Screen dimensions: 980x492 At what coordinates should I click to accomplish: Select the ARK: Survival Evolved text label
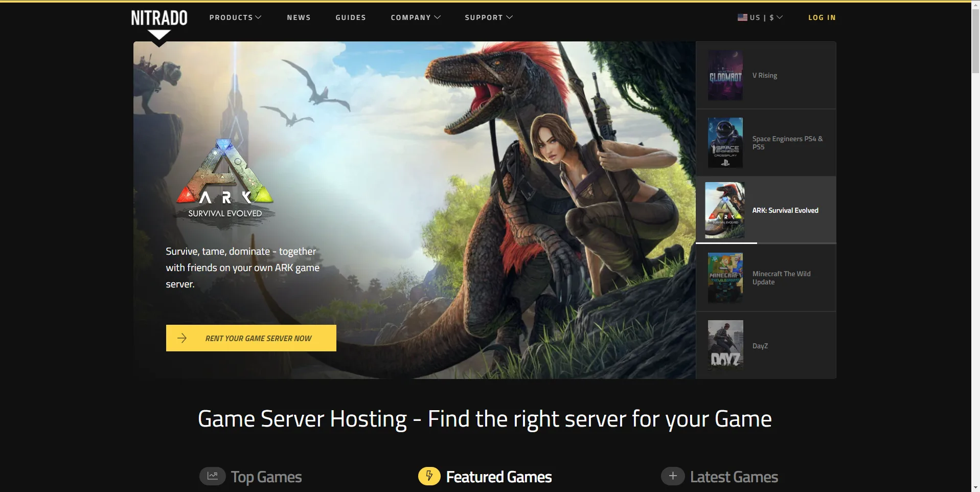coord(785,210)
